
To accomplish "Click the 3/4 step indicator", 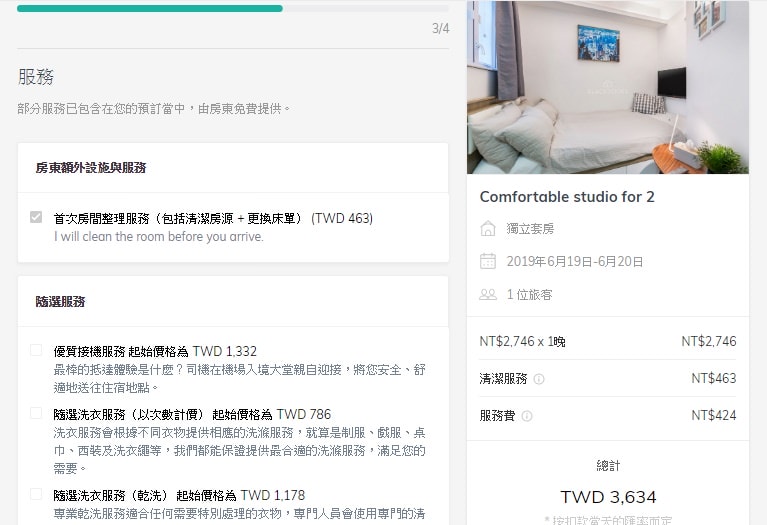I will [440, 28].
